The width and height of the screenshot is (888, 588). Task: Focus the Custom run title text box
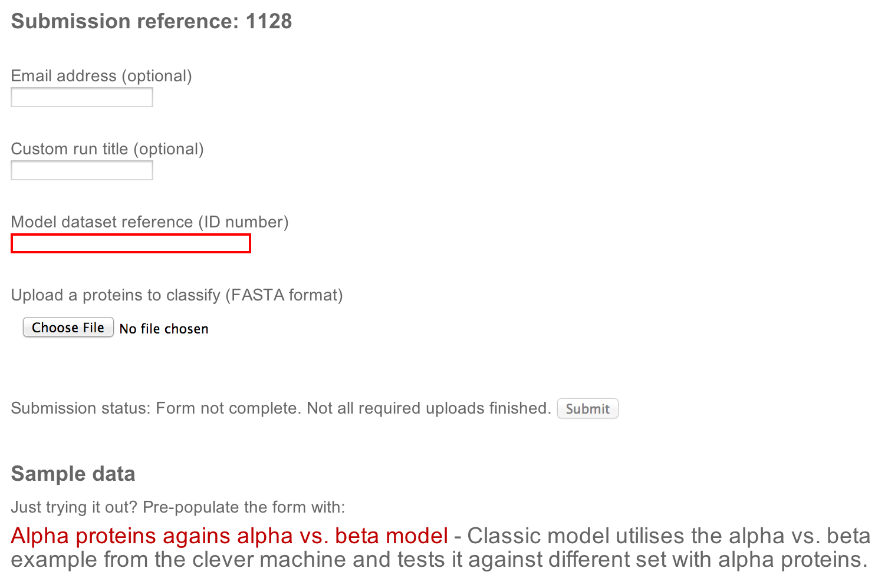coord(82,170)
